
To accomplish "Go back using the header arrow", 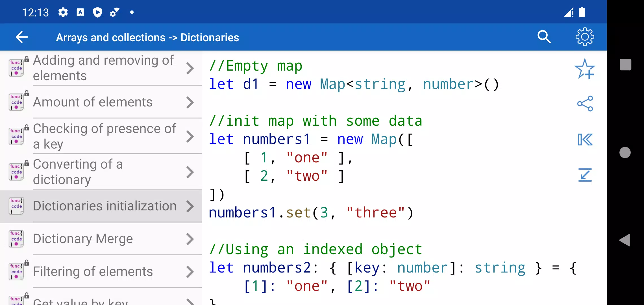I will pyautogui.click(x=22, y=37).
